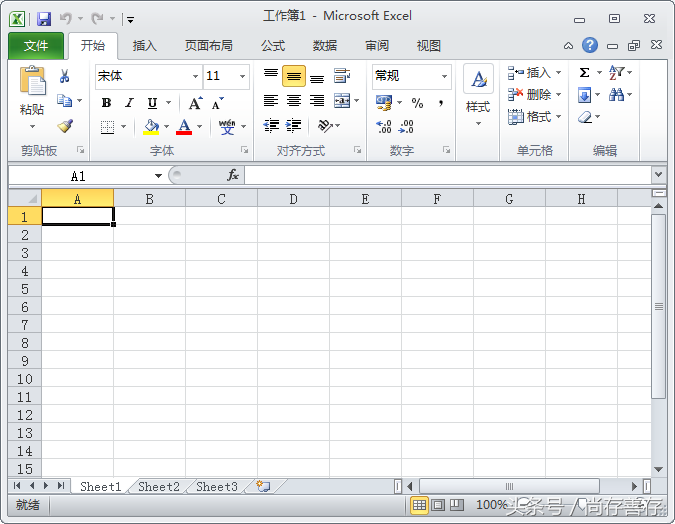Click the Undo arrow icon

coord(65,19)
